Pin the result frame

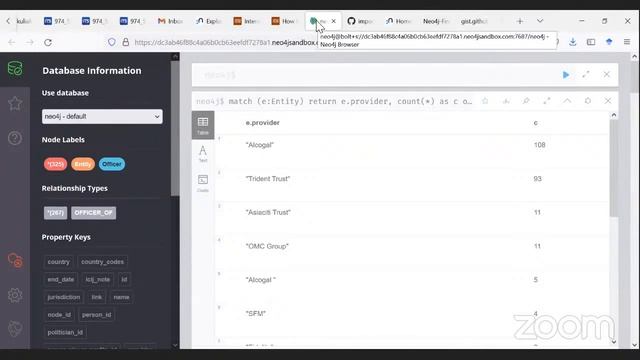(526, 101)
